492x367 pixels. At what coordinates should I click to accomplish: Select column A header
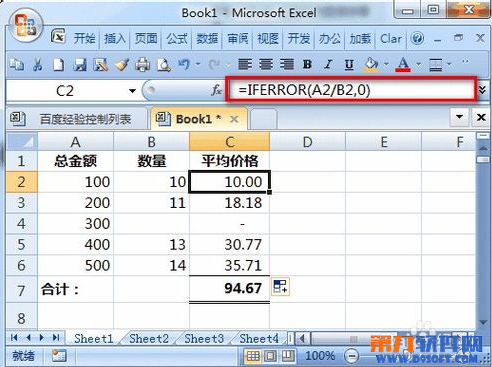[x=76, y=142]
